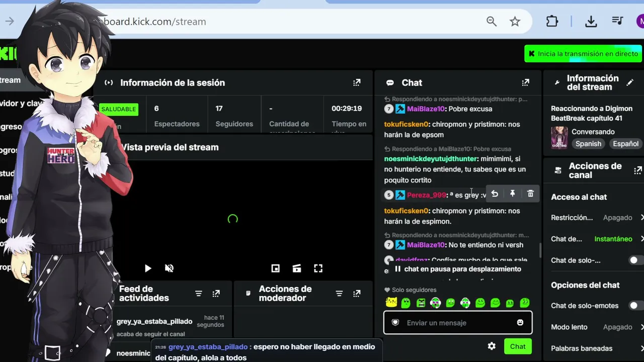Open browser media controls icon
Screen dimensions: 644x362
(x=617, y=21)
